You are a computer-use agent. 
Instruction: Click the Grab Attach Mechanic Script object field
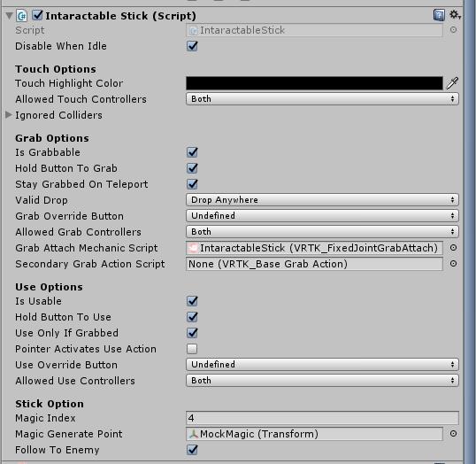point(314,248)
